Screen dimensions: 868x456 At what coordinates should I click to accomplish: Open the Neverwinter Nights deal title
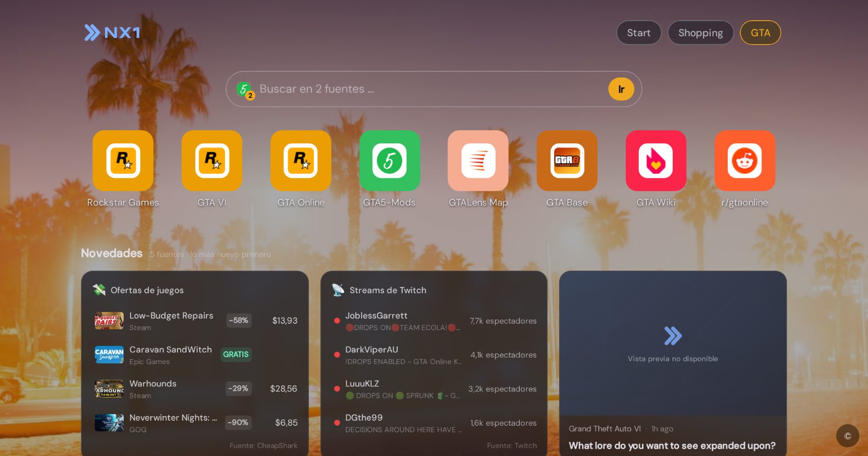click(173, 418)
